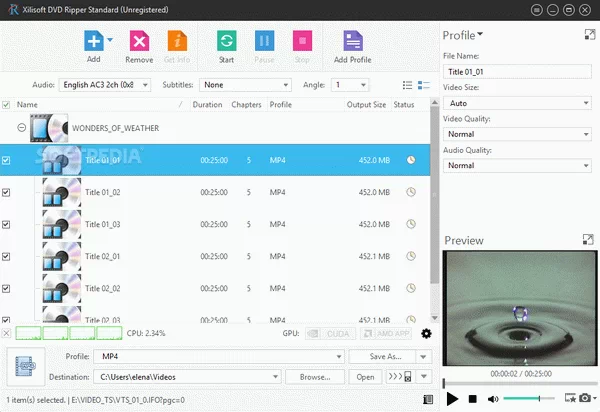Uncheck the Title 01_02 checkbox

point(7,192)
